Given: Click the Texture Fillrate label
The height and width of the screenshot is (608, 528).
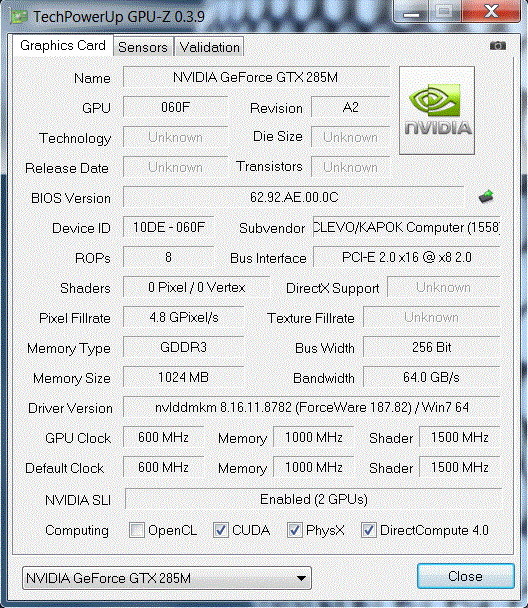Looking at the screenshot, I should coord(311,318).
